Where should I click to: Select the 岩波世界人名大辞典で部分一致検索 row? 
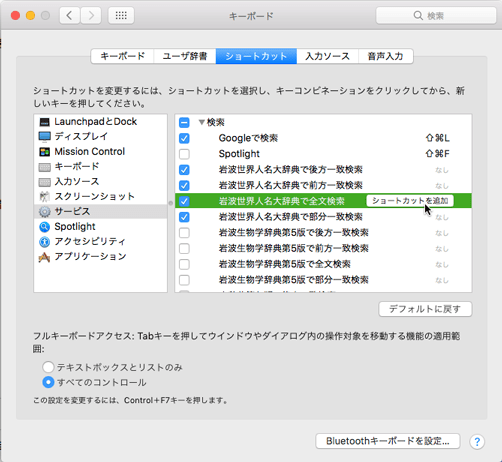click(323, 217)
